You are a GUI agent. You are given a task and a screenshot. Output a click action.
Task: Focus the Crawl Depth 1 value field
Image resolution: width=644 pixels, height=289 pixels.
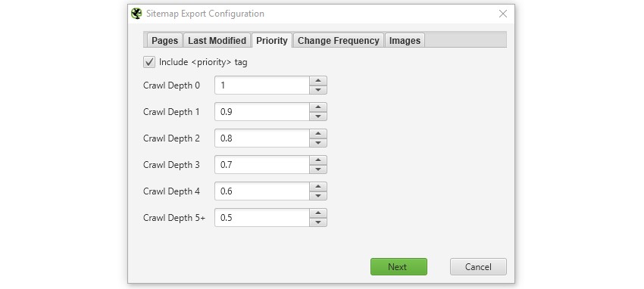pyautogui.click(x=262, y=112)
